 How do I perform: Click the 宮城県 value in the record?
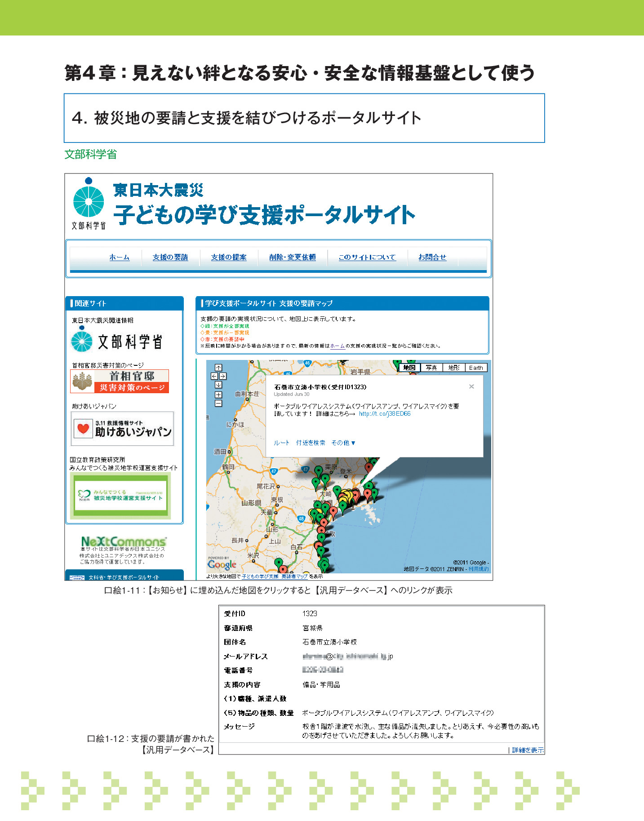pyautogui.click(x=312, y=628)
